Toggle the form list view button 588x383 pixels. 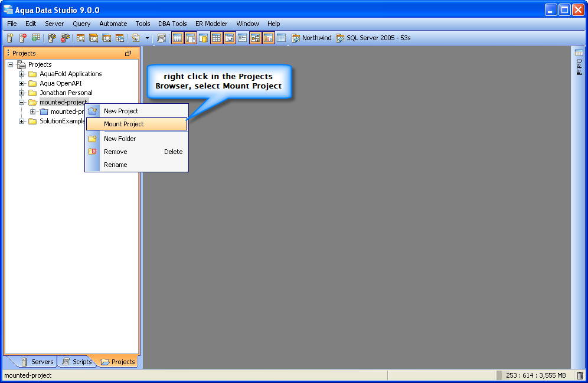pyautogui.click(x=242, y=38)
